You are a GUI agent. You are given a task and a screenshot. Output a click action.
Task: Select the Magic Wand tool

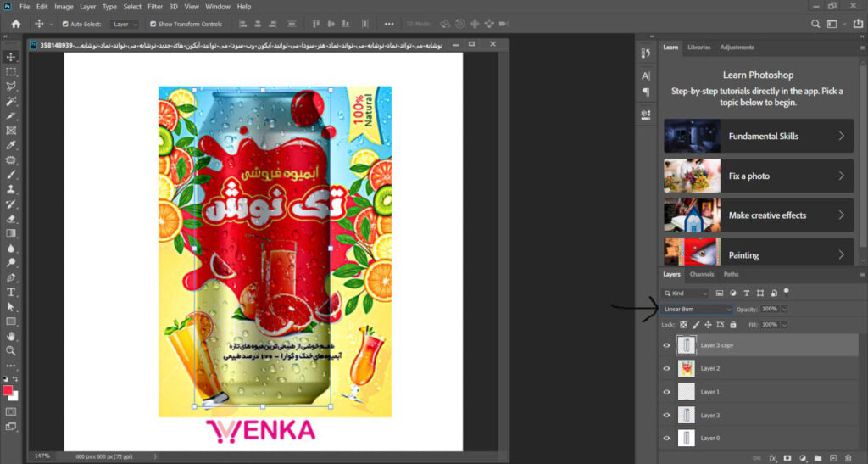[10, 101]
